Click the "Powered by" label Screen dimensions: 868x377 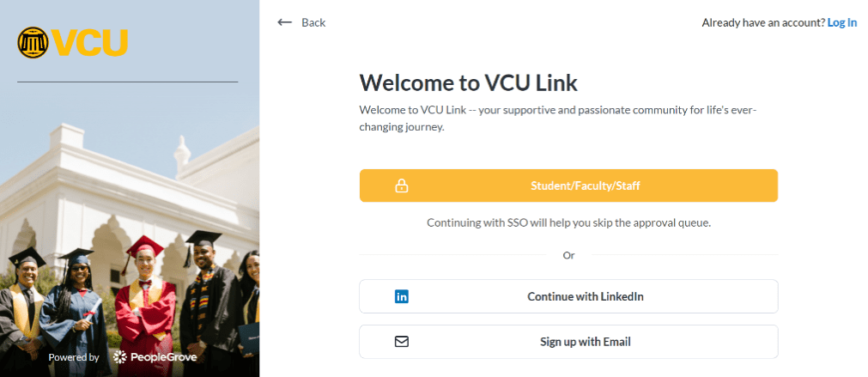pyautogui.click(x=74, y=357)
